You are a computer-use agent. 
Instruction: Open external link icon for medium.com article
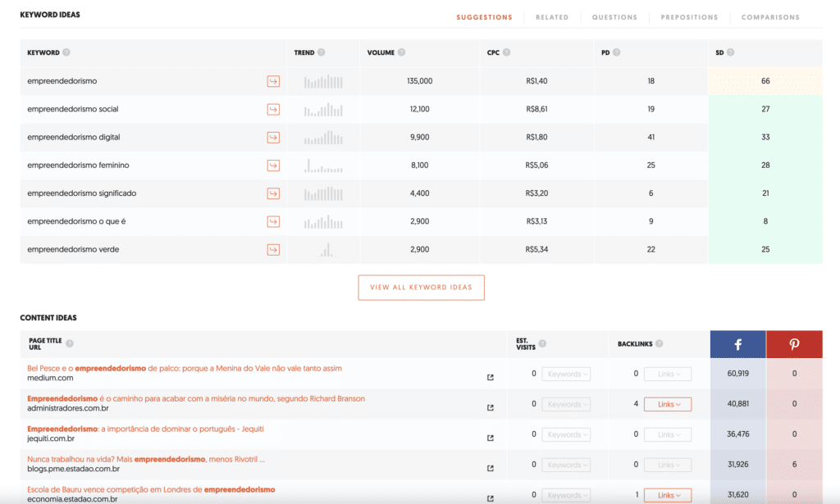point(491,378)
